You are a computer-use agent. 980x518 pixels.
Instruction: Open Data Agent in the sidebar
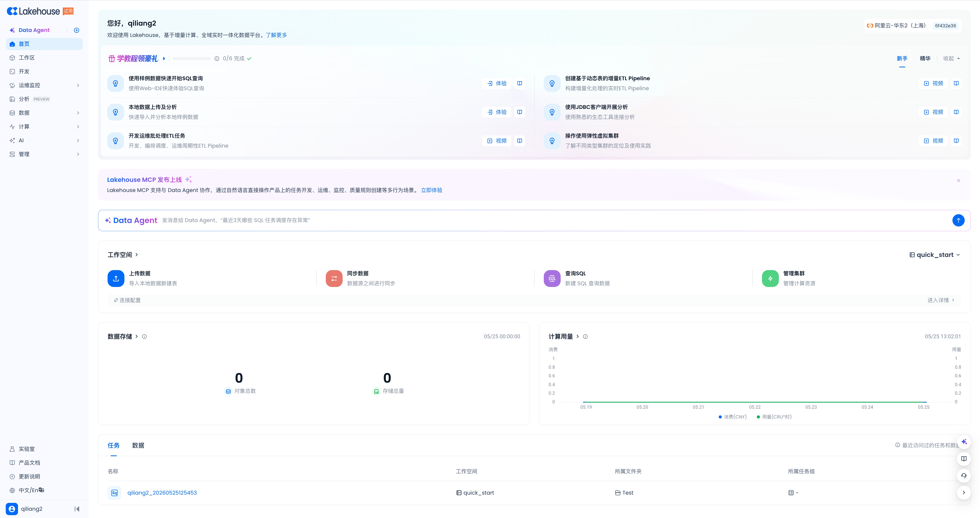34,30
